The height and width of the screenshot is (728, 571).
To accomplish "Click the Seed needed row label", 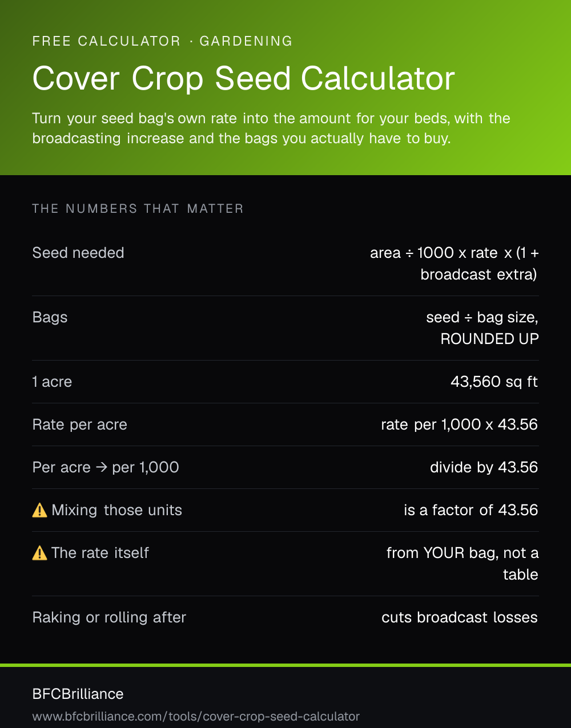I will point(78,253).
